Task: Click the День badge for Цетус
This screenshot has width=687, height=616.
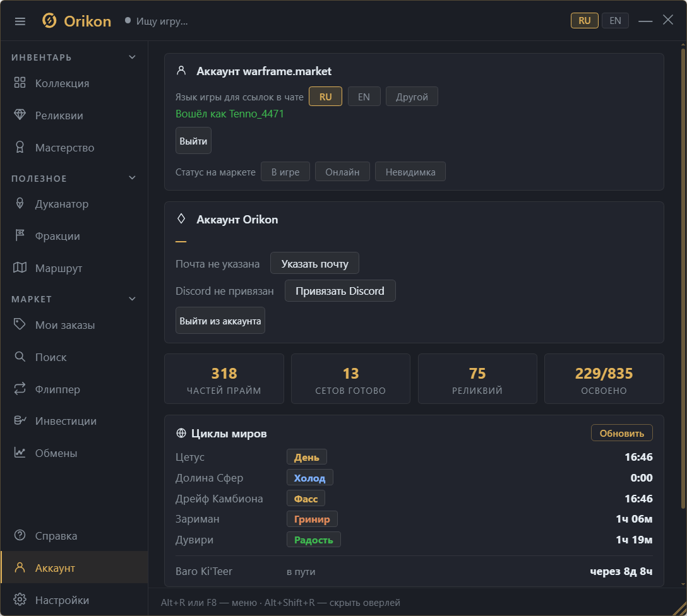Action: (x=307, y=457)
